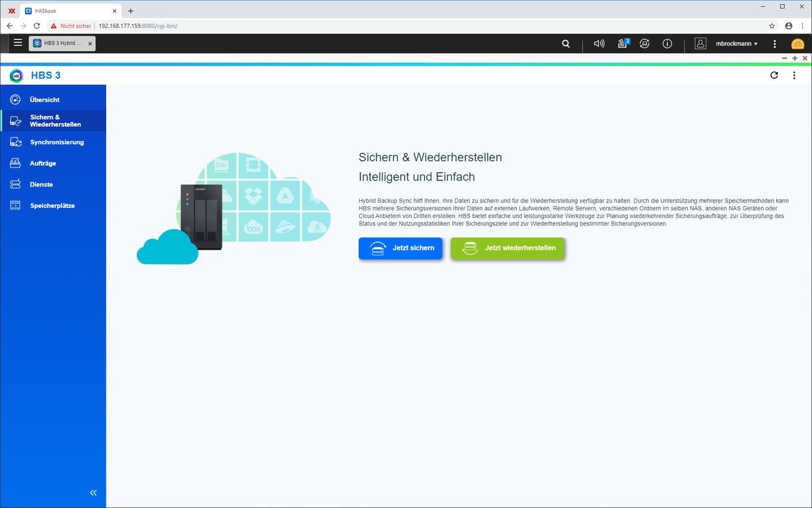Screen dimensions: 812x508
Task: Open Synchronisierung section
Action: pos(53,142)
